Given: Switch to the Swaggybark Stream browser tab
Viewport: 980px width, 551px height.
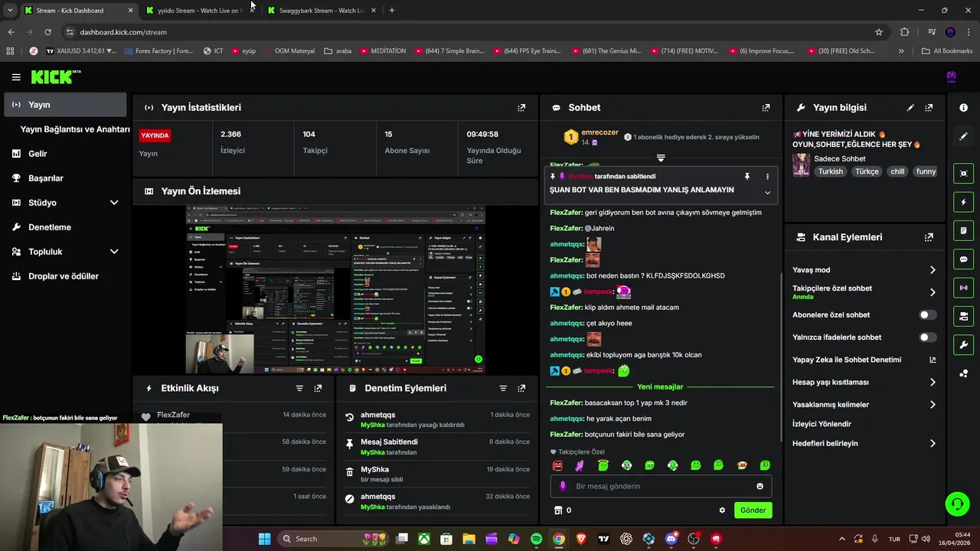Looking at the screenshot, I should [322, 11].
